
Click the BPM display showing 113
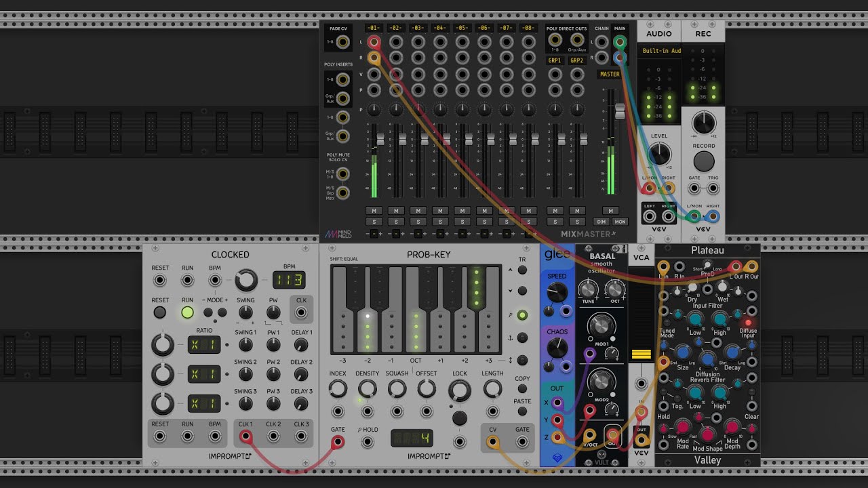289,279
